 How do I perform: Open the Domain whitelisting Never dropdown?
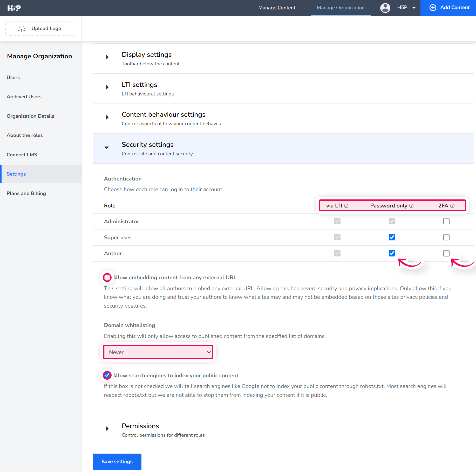pyautogui.click(x=158, y=352)
